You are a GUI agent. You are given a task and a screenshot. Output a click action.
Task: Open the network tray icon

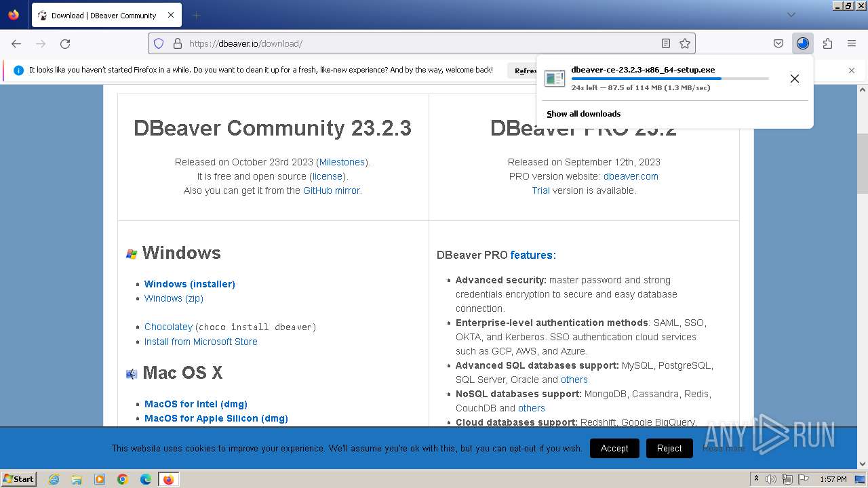coord(787,479)
